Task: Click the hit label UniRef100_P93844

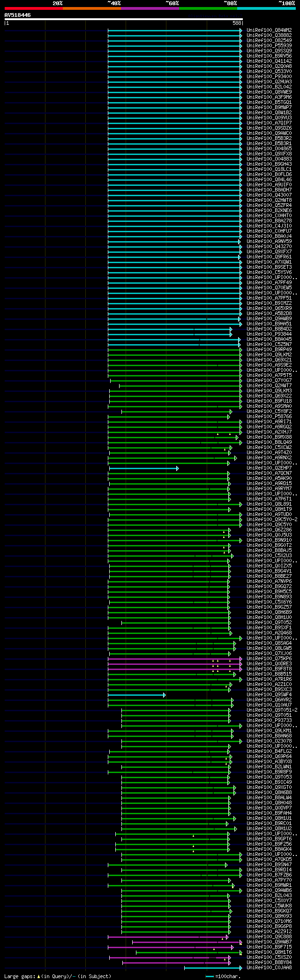Action: pyautogui.click(x=269, y=334)
